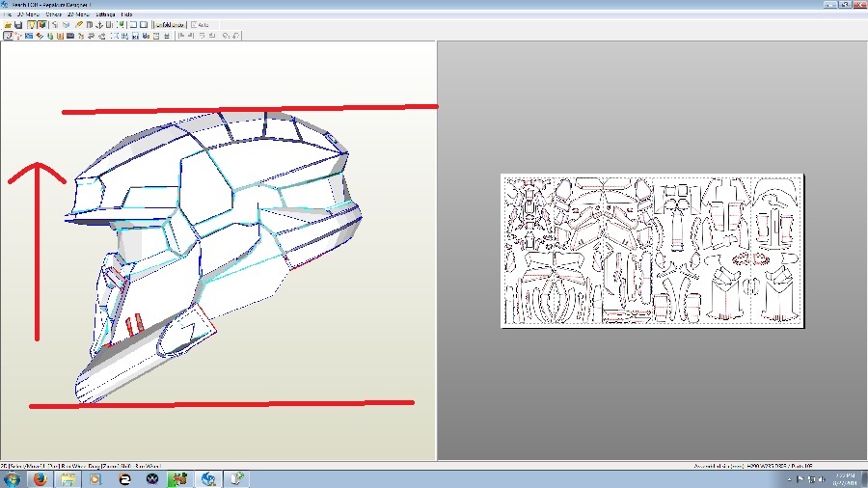
Task: Toggle the light bulb lighting button
Action: tap(32, 25)
